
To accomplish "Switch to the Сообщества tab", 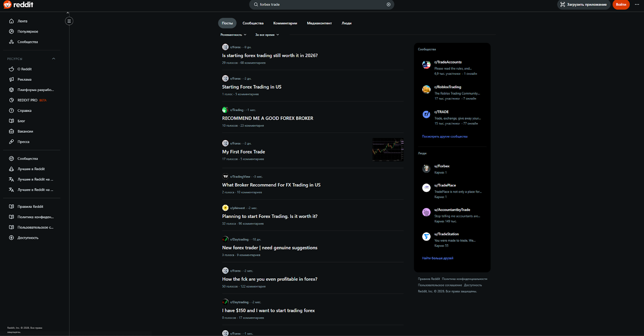I will tap(253, 23).
